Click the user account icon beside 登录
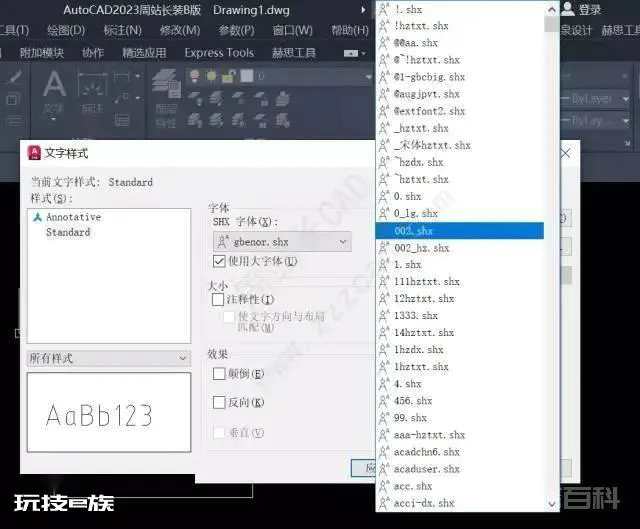This screenshot has width=640, height=529. [x=568, y=9]
